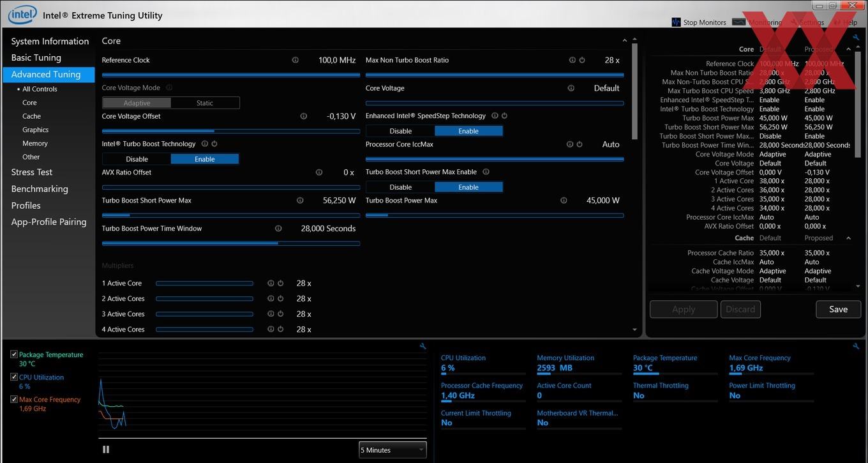This screenshot has width=868, height=463.
Task: Reset Max Non Turbo Boost Ratio to default
Action: click(x=582, y=60)
